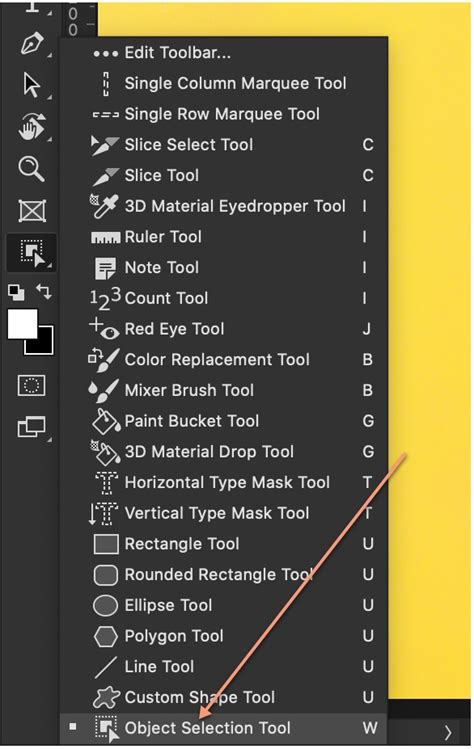Viewport: 474px width, 749px height.
Task: Toggle Quick Mask mode icon
Action: 32,385
